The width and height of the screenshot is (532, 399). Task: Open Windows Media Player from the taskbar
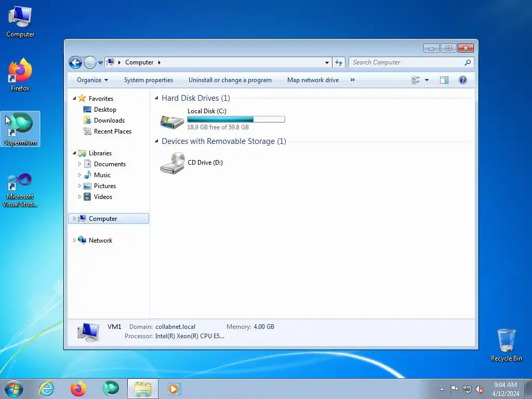coord(175,389)
